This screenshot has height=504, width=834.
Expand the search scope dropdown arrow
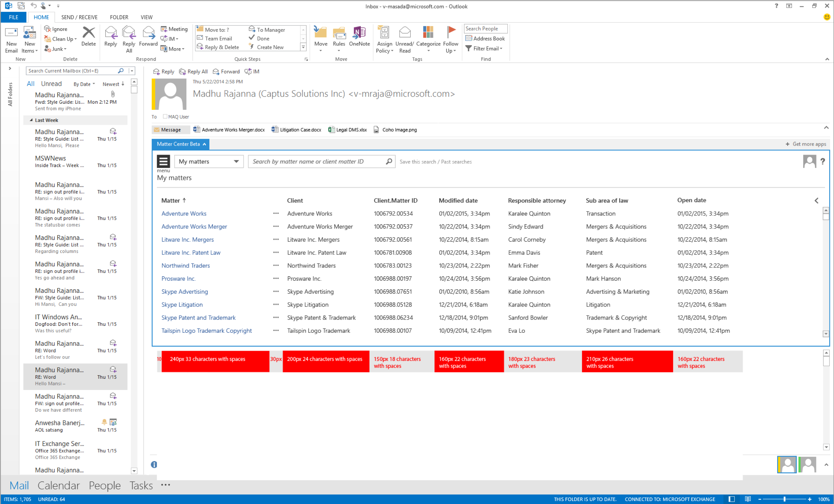tap(132, 71)
